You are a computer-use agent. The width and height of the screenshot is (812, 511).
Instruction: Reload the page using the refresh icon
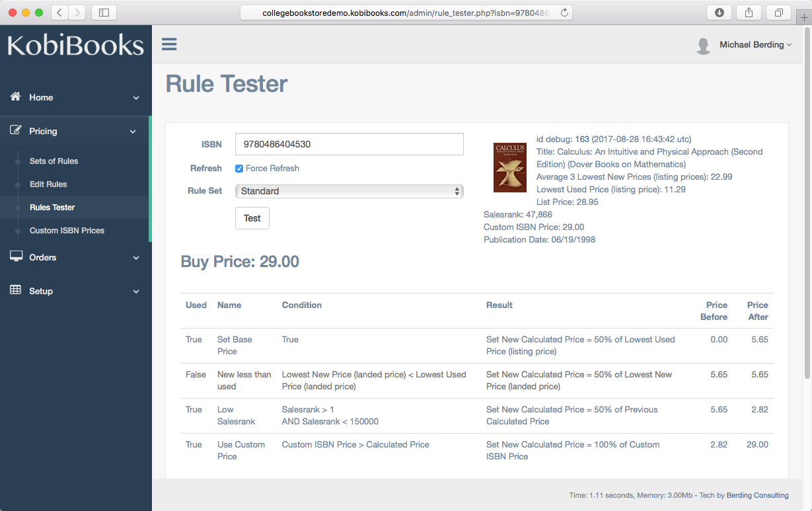click(564, 13)
